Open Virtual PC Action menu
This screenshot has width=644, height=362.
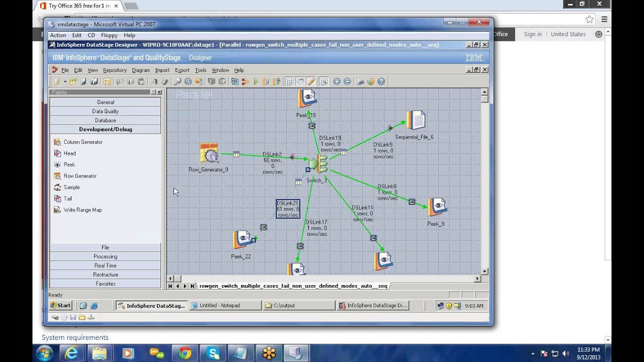coord(58,35)
